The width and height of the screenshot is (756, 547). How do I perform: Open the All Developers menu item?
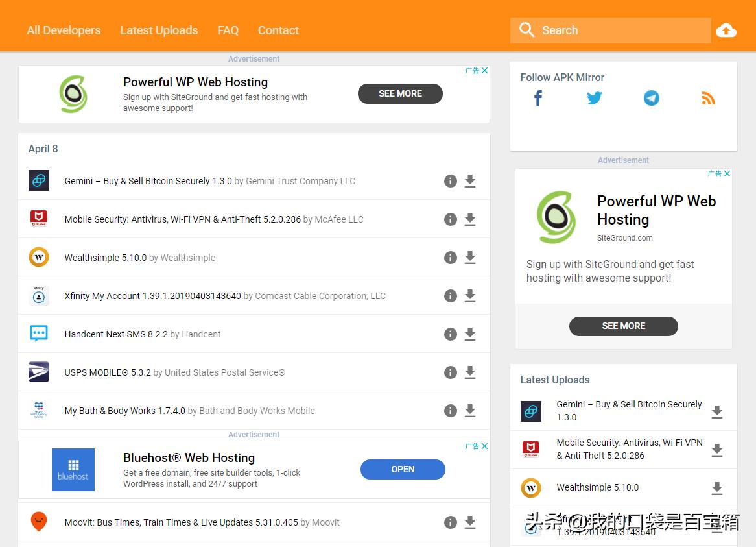pos(64,30)
